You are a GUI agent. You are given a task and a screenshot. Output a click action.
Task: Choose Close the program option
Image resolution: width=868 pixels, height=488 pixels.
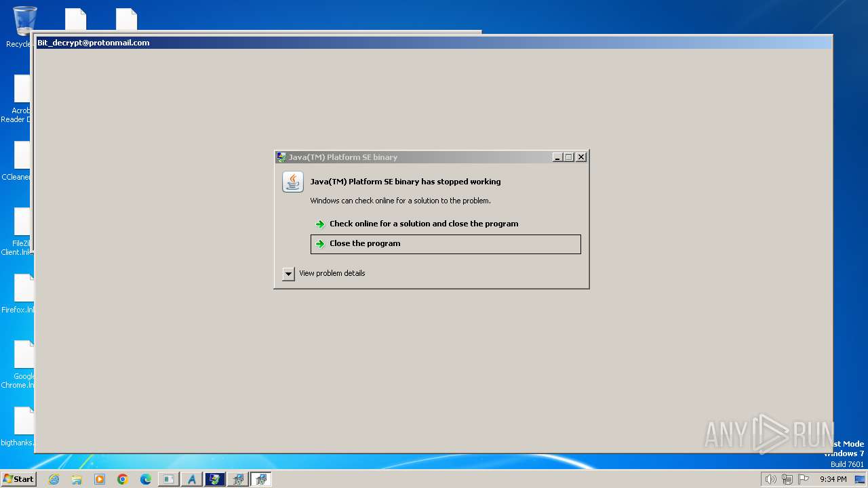446,244
